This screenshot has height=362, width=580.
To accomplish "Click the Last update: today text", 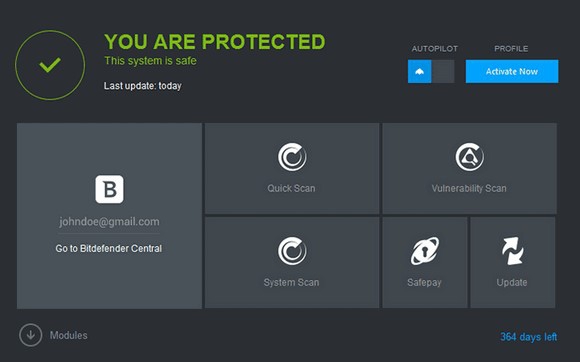I will [x=143, y=86].
